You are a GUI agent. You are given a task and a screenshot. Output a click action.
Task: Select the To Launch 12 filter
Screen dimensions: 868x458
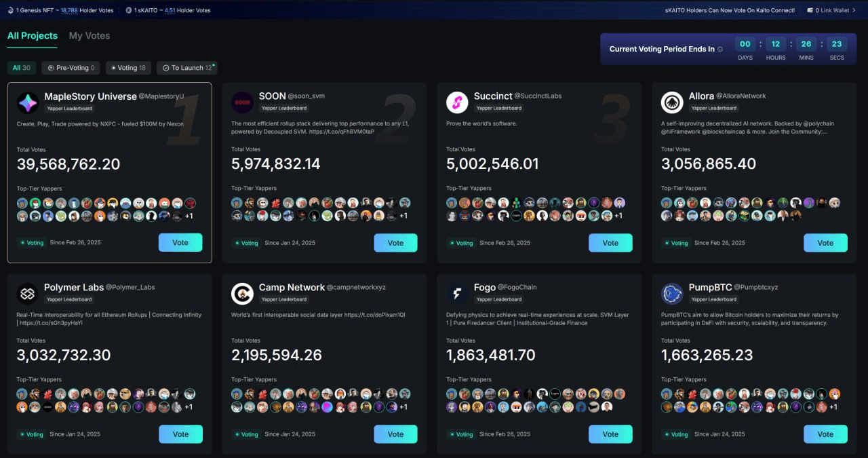click(187, 68)
